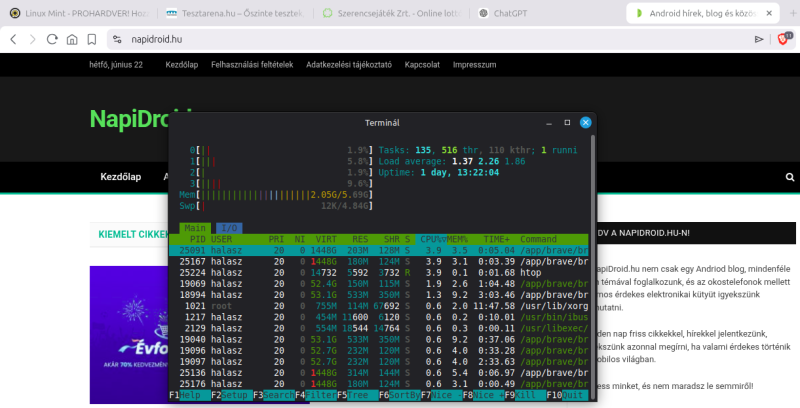Open Kezdőlap link in top black bar

pyautogui.click(x=182, y=65)
